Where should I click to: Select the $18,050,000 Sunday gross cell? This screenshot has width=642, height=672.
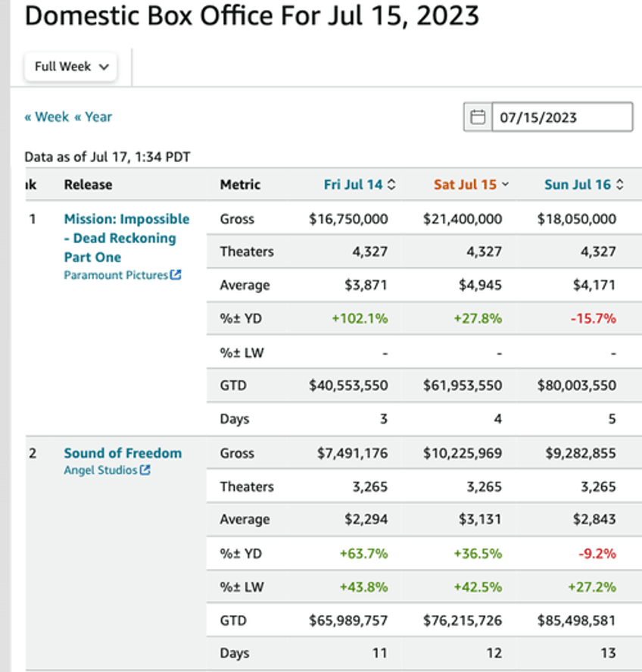pos(577,219)
